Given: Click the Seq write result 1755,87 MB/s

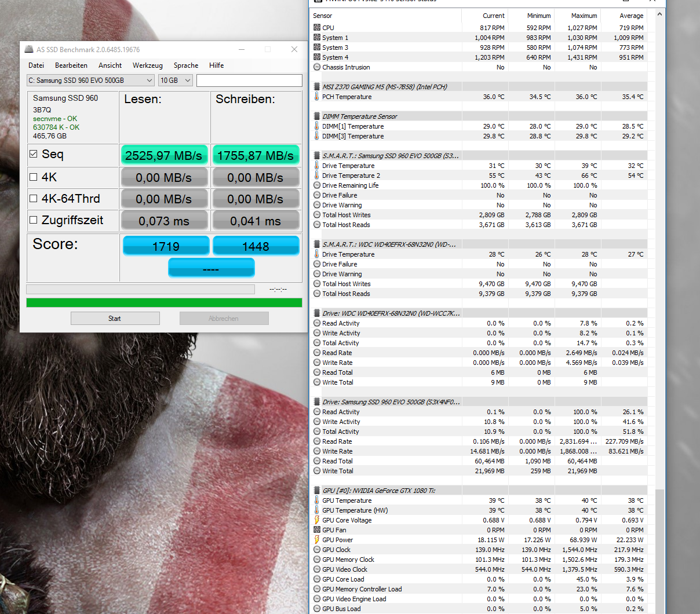Looking at the screenshot, I should (256, 155).
